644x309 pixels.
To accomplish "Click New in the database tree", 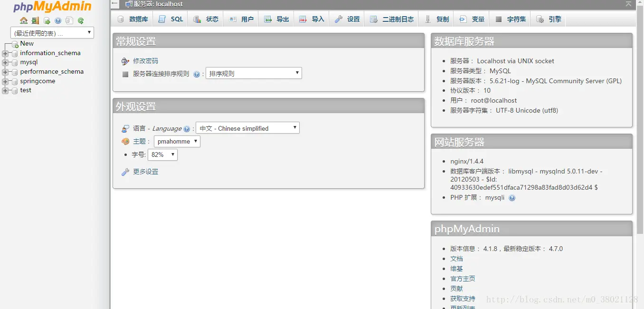I will tap(27, 43).
